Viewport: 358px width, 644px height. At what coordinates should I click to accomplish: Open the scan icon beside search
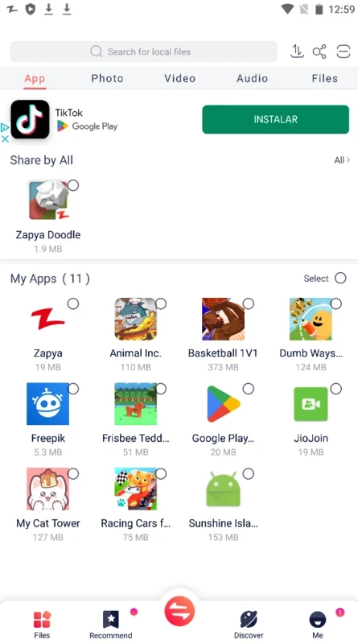tap(344, 52)
